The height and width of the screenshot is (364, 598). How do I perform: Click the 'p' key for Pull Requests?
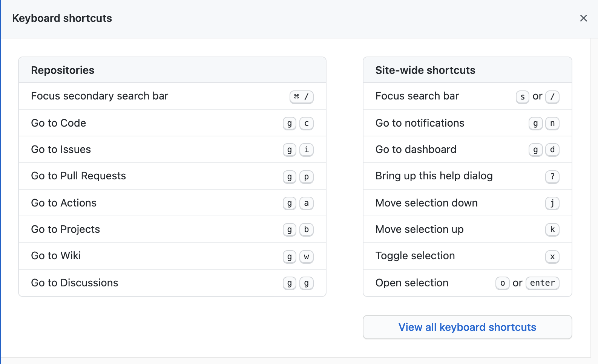[x=307, y=177]
